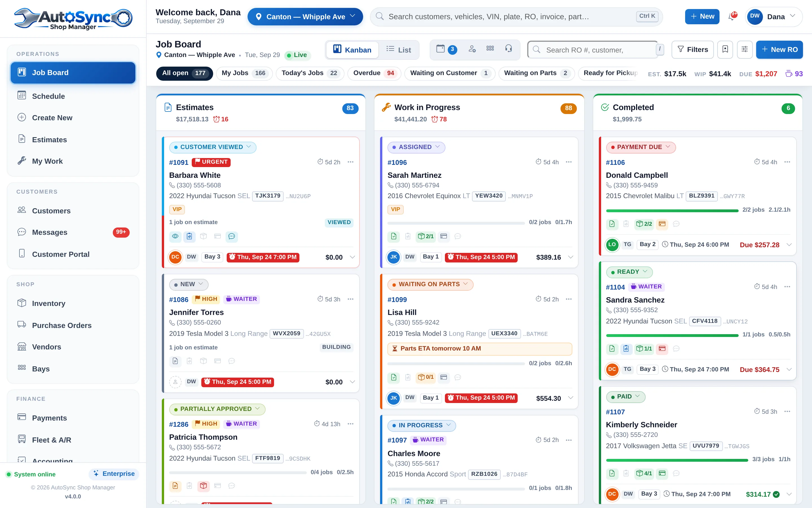This screenshot has width=812, height=508.
Task: Open Purchase Orders in sidebar
Action: point(73,325)
